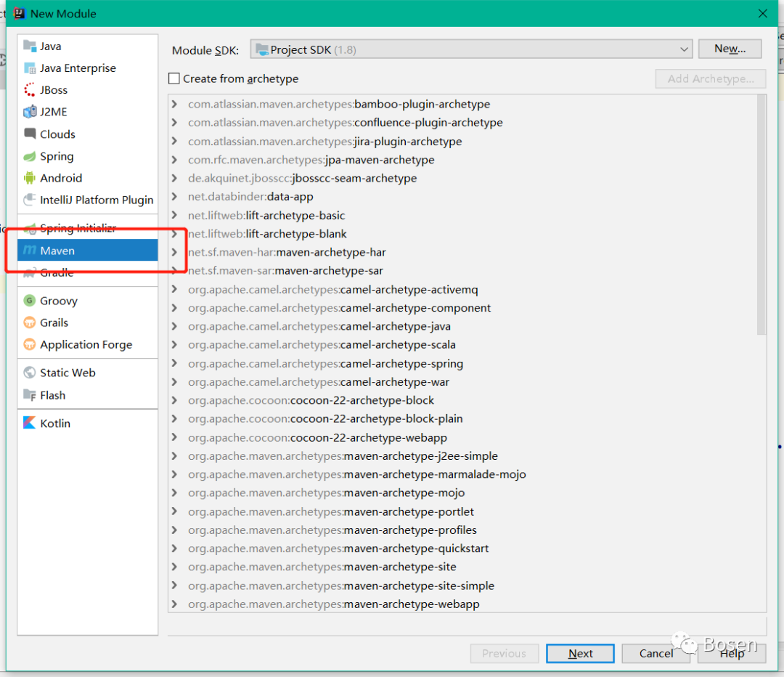Click the Next button

point(580,653)
